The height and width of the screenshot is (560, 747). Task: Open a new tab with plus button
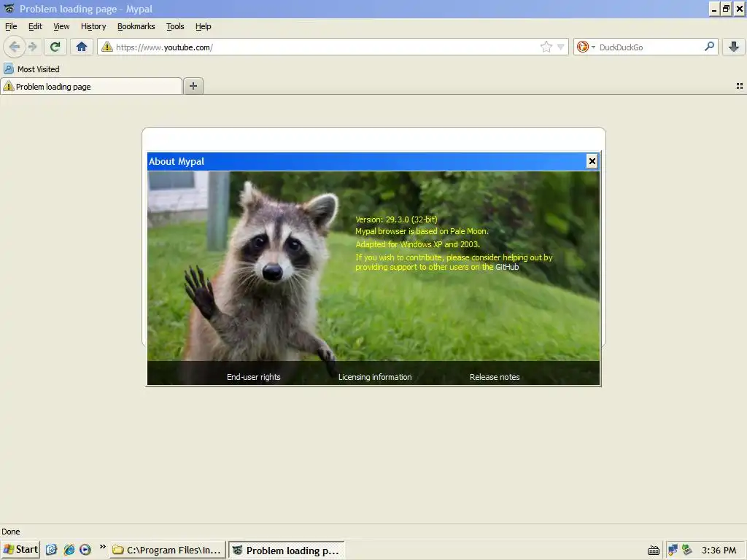[x=193, y=86]
